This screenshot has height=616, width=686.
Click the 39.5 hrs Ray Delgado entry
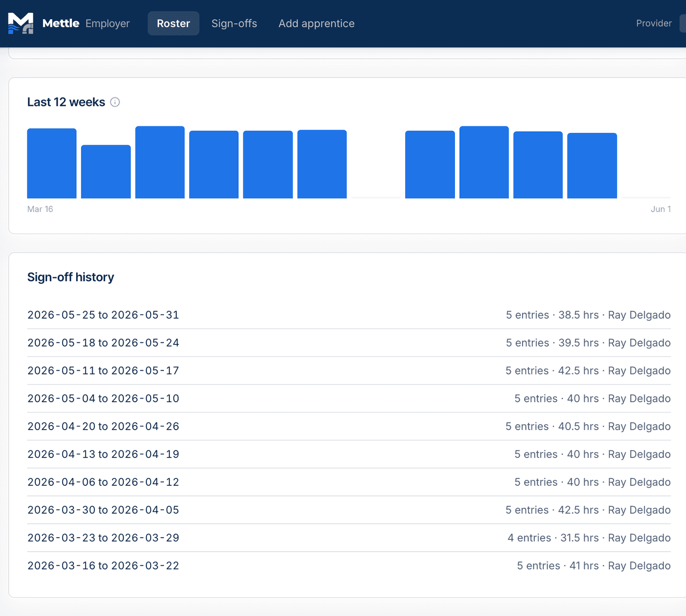[588, 343]
